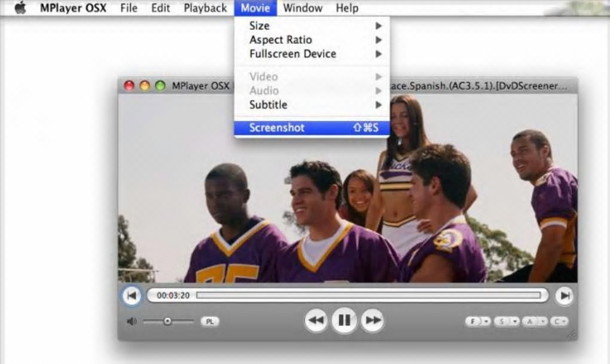This screenshot has height=364, width=610.
Task: Open the F button dropdown arrow
Action: (x=486, y=322)
